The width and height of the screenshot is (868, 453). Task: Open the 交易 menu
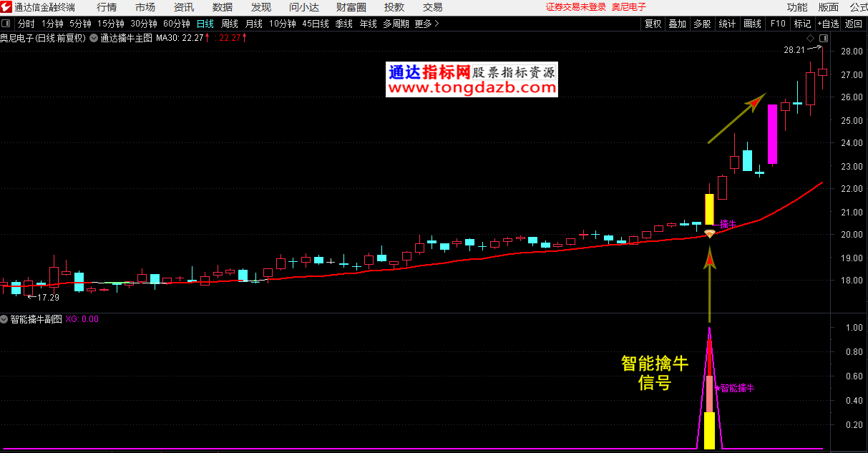(x=432, y=7)
